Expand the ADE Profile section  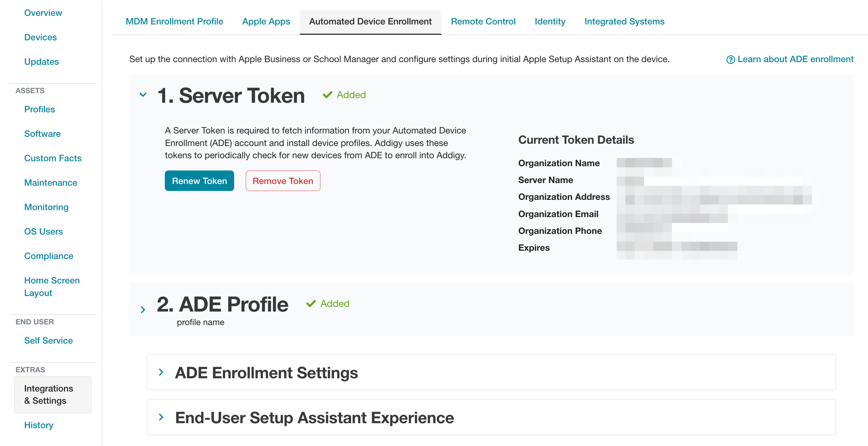[143, 309]
